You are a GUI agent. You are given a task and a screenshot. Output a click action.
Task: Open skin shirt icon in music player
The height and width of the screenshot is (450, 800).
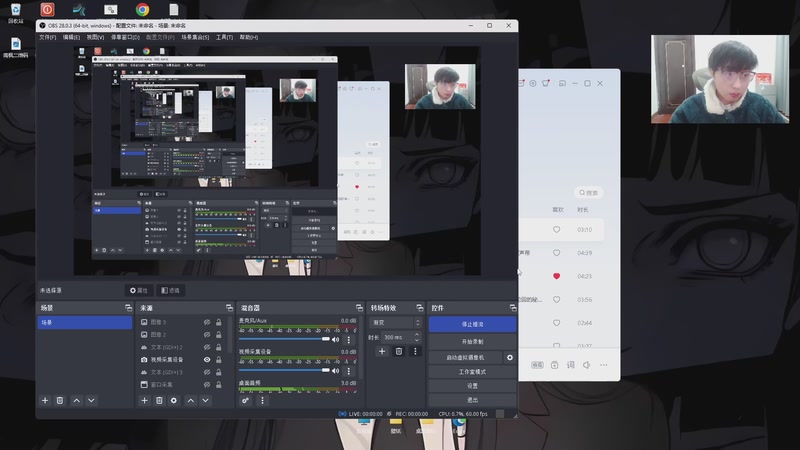(x=545, y=83)
